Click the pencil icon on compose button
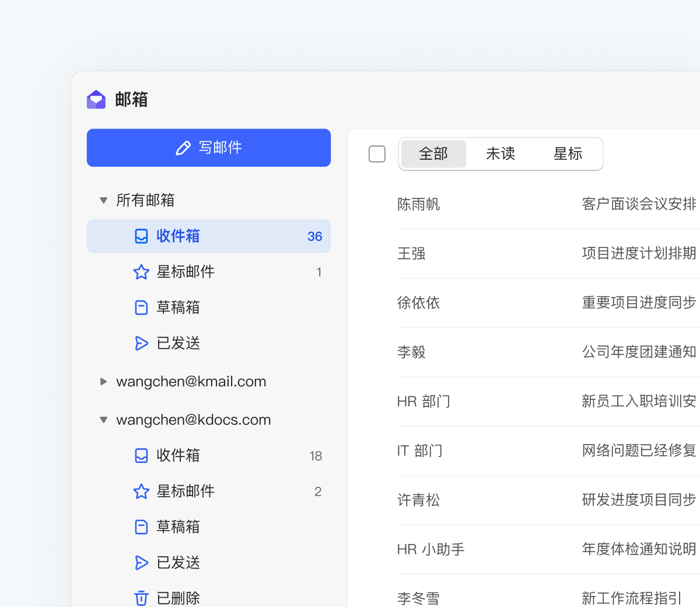The width and height of the screenshot is (700, 607). click(183, 148)
